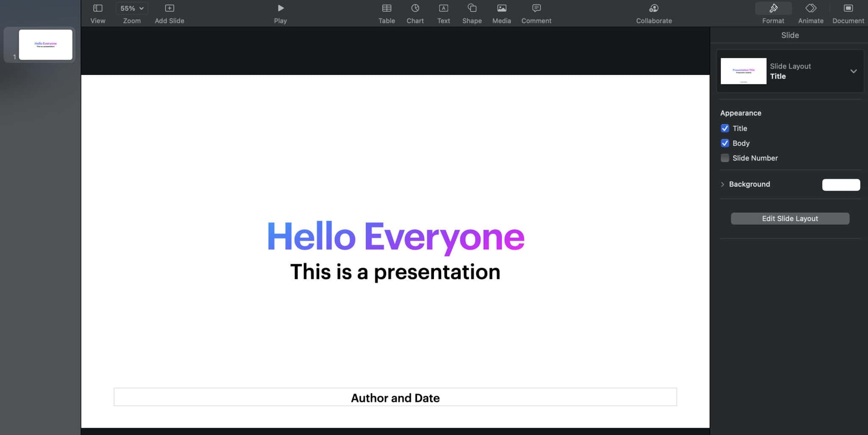Uncheck the Body appearance option
The image size is (868, 435).
click(725, 143)
